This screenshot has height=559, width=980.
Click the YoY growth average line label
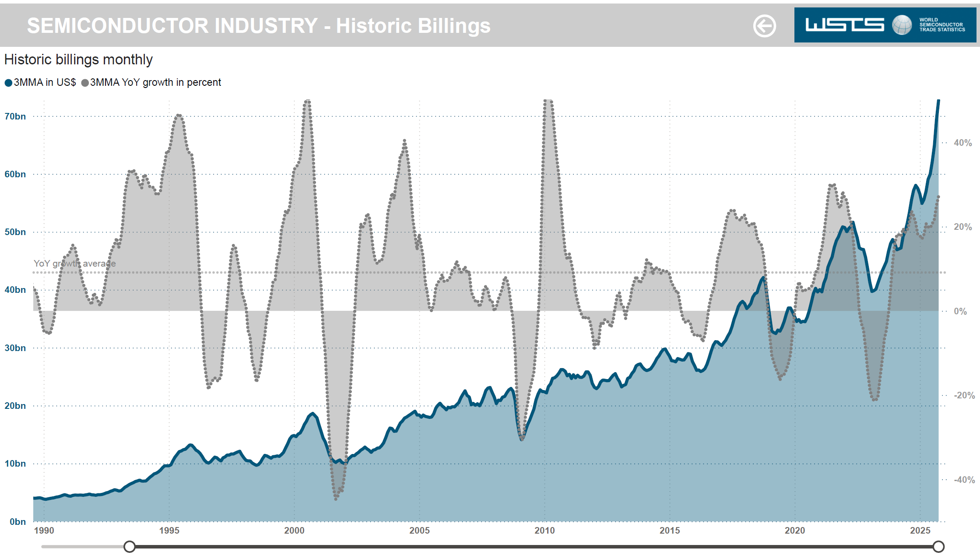[x=75, y=264]
